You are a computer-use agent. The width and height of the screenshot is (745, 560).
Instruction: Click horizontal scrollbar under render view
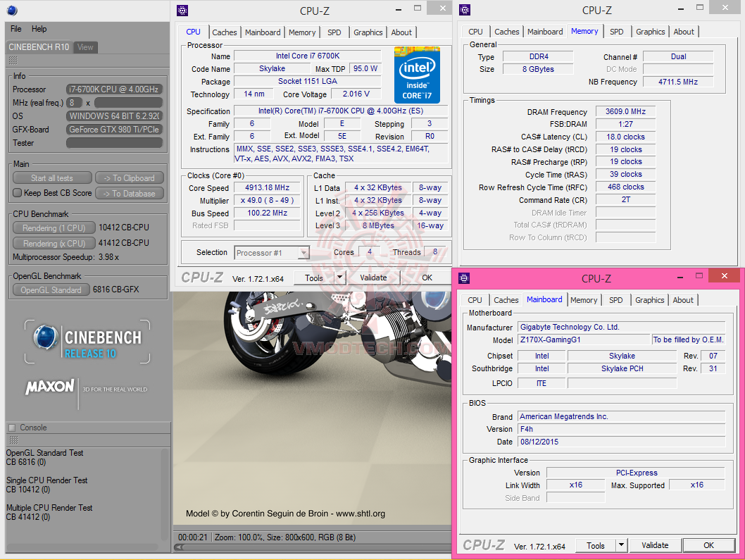[x=312, y=547]
